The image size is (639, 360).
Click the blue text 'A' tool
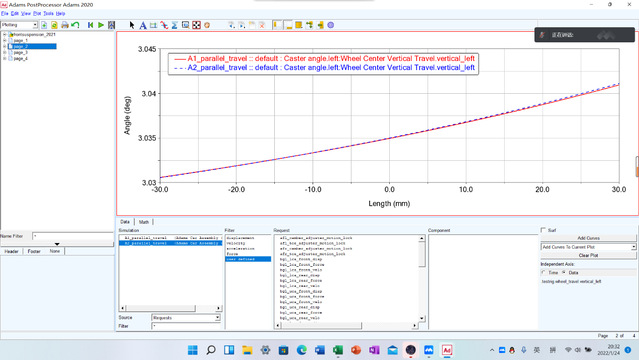click(143, 25)
